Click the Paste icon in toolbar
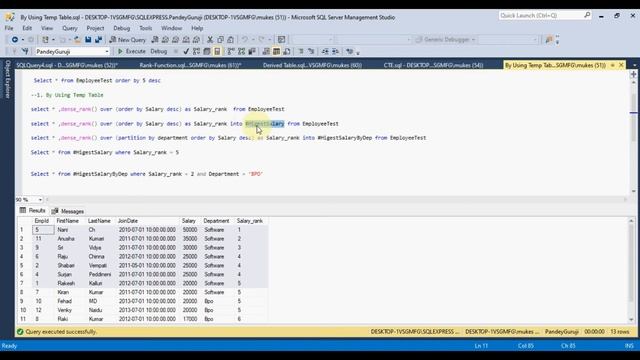The height and width of the screenshot is (360, 640). click(x=231, y=40)
